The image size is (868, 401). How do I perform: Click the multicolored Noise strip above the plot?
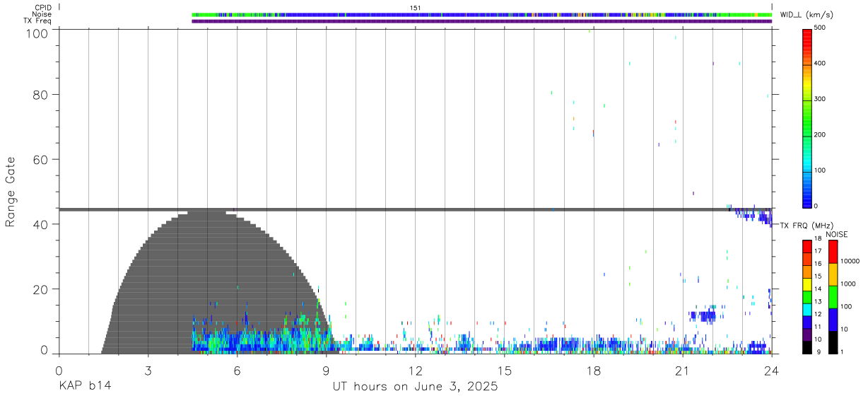[x=482, y=14]
